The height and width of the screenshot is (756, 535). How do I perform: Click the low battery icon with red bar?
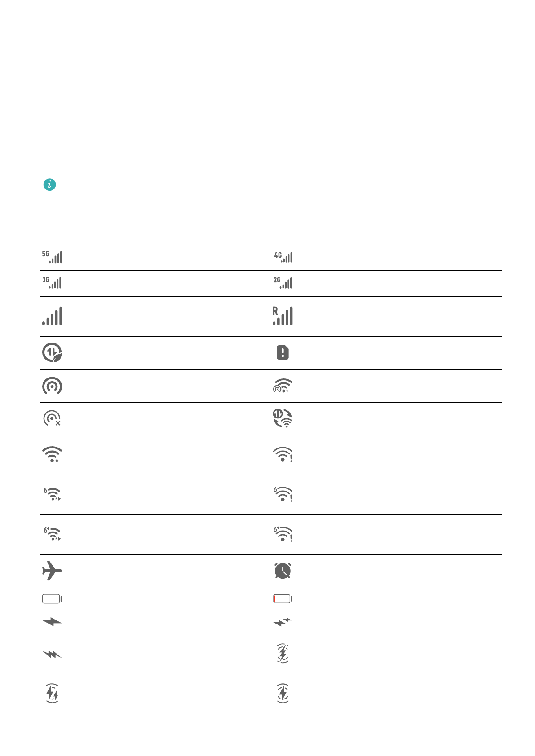coord(283,599)
